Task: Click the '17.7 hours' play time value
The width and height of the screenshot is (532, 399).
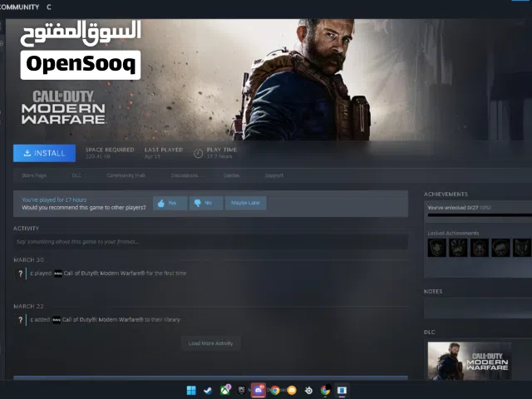Action: coord(219,156)
